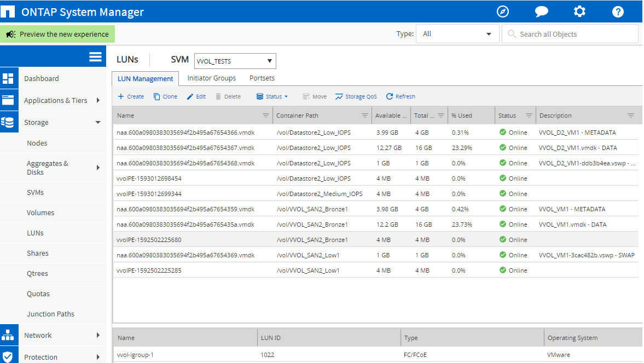
Task: Toggle the hamburger sidebar menu
Action: (95, 57)
